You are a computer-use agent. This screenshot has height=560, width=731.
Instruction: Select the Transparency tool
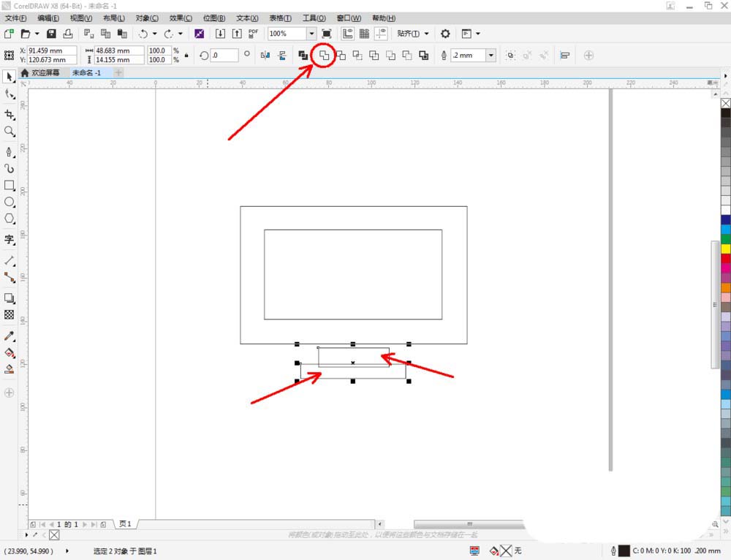pos(10,315)
